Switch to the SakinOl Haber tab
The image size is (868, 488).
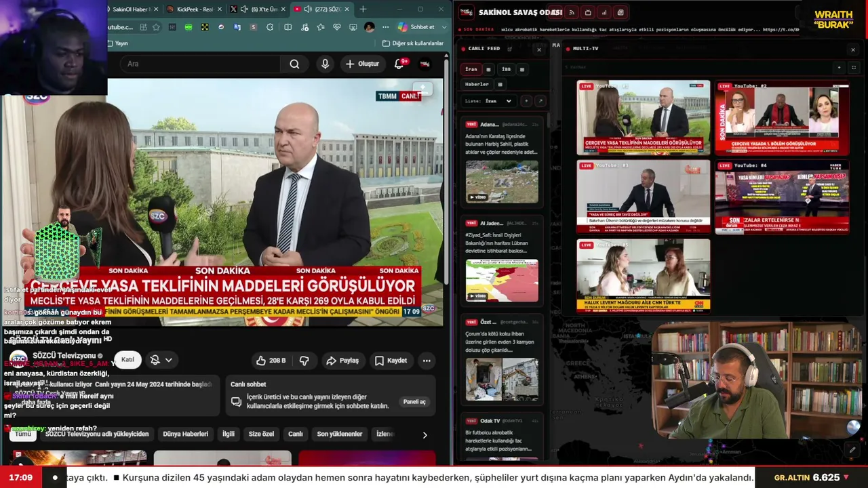(x=130, y=9)
